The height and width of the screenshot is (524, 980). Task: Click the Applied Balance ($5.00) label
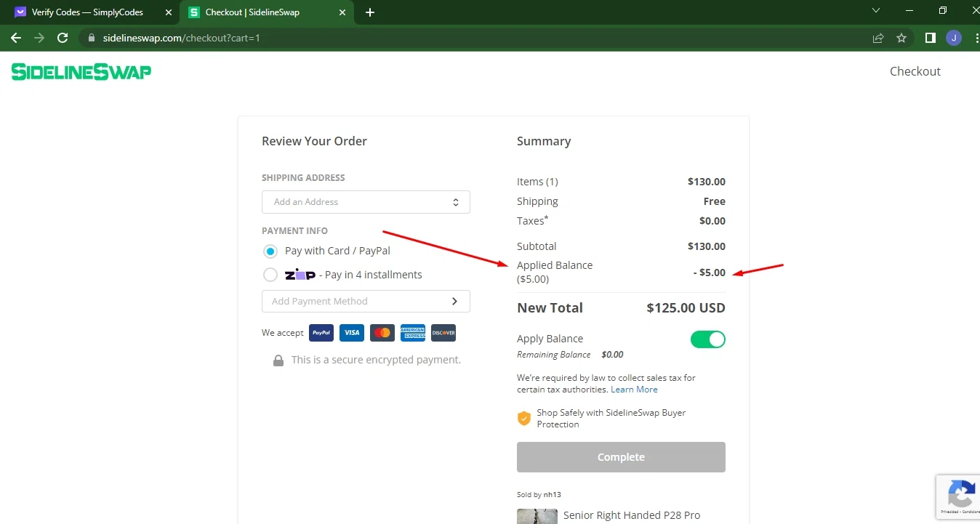tap(555, 272)
